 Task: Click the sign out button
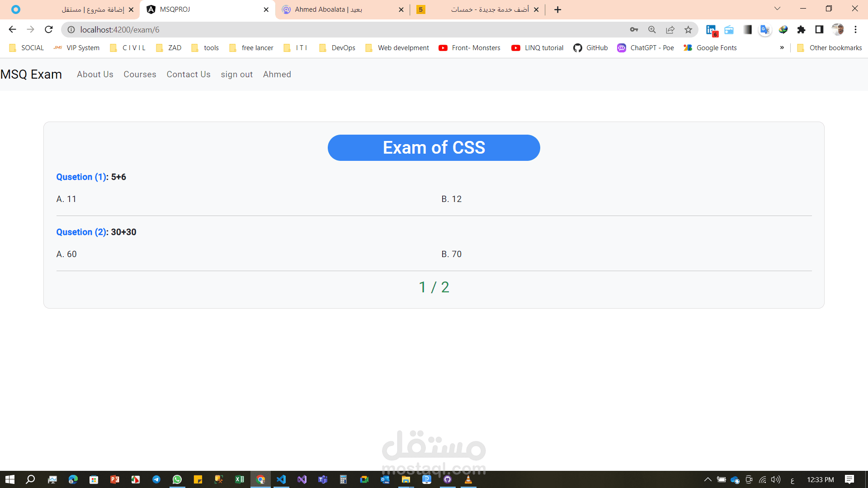[x=237, y=74]
